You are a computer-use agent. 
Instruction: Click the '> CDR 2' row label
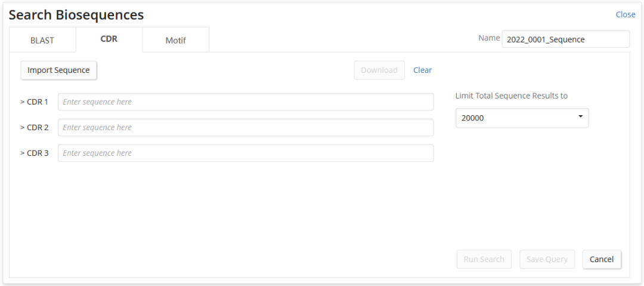click(x=34, y=128)
